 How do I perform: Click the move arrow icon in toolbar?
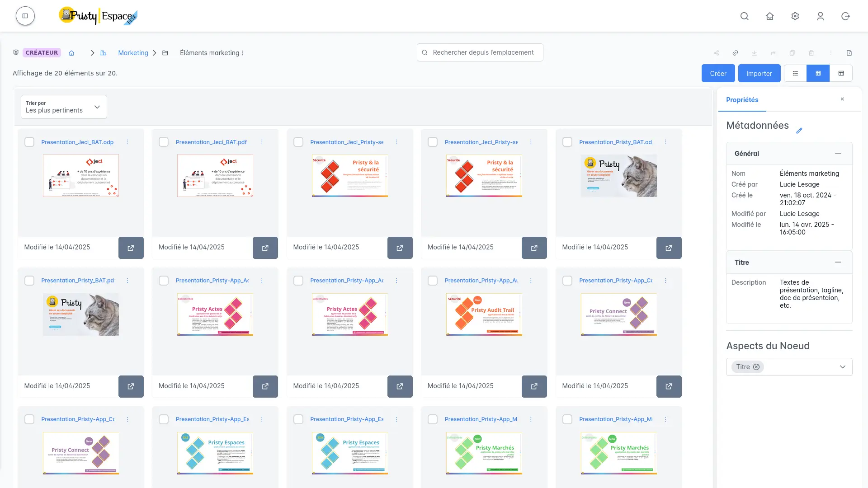tap(774, 53)
